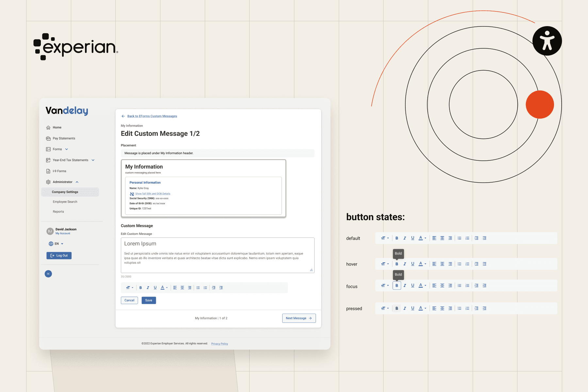Click increase indent in pressed state toolbar
The width and height of the screenshot is (588, 392).
pos(477,308)
